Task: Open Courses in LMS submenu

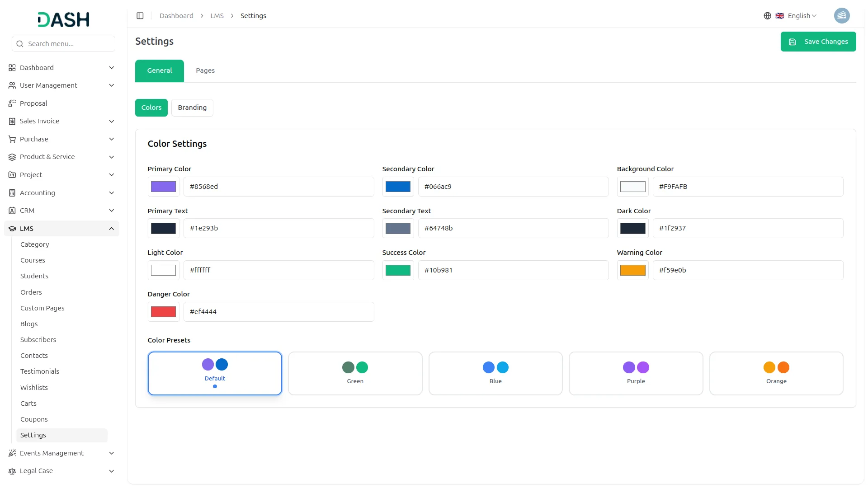Action: coord(33,260)
